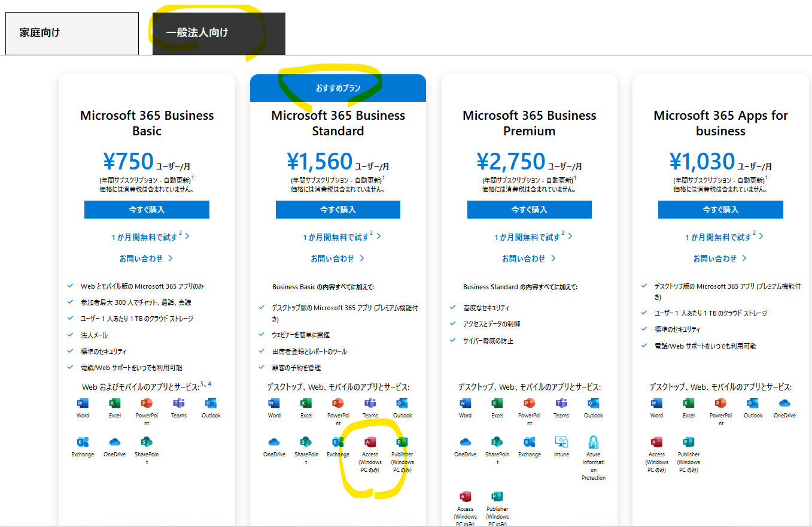The width and height of the screenshot is (812, 527).
Task: Click Outlook icon in Business Basic card
Action: pyautogui.click(x=211, y=403)
